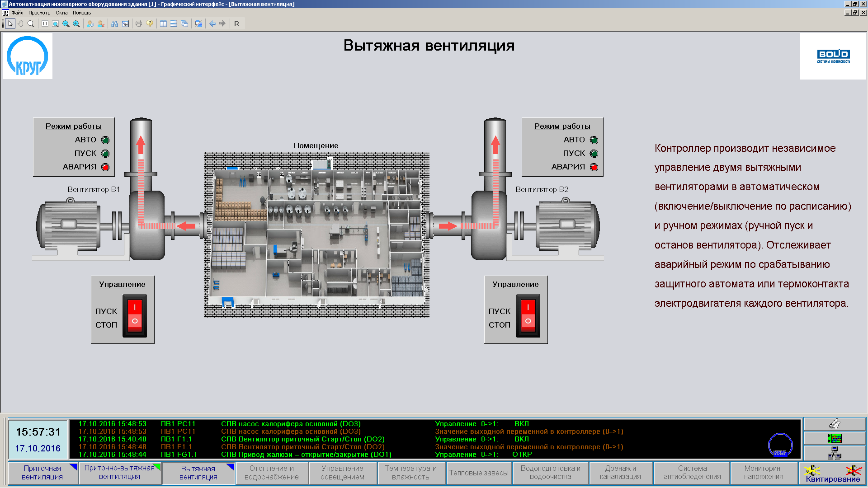This screenshot has width=868, height=488.
Task: Open the trends chart icon button
Action: coord(834,438)
